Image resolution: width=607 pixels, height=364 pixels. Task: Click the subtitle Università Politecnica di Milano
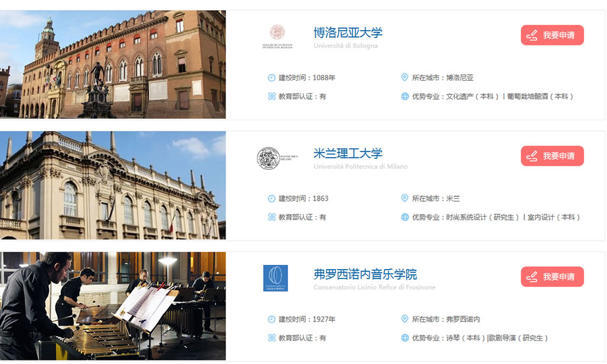(360, 166)
